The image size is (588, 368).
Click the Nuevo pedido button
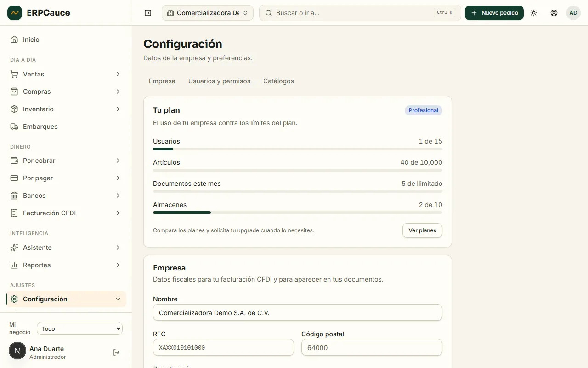click(494, 13)
